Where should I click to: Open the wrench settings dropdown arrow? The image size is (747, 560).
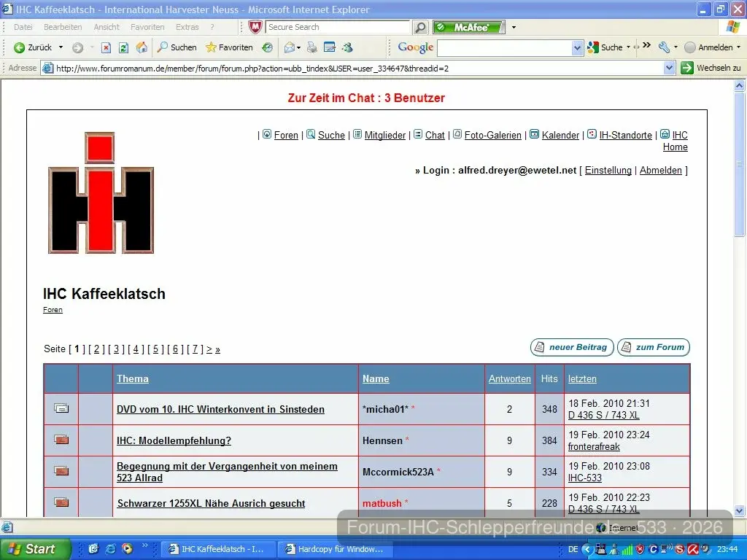[x=676, y=47]
